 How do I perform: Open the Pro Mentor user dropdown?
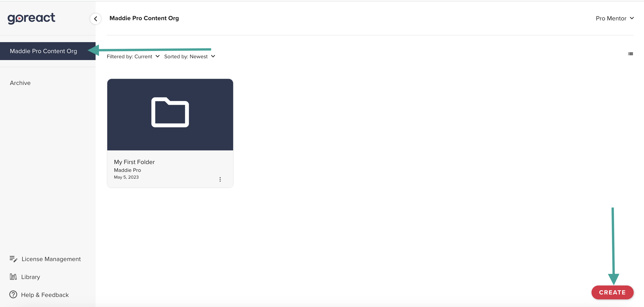[x=615, y=18]
